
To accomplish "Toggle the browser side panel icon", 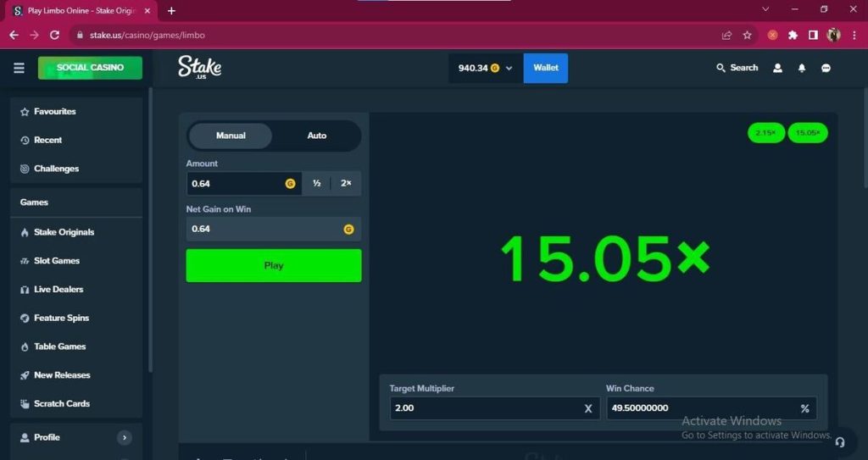I will tap(813, 35).
